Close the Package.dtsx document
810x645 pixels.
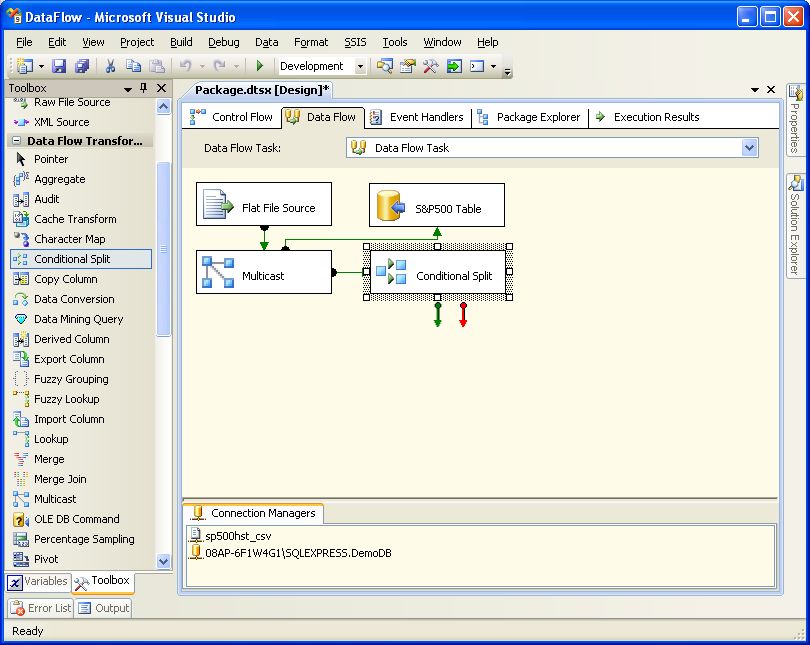pos(771,90)
